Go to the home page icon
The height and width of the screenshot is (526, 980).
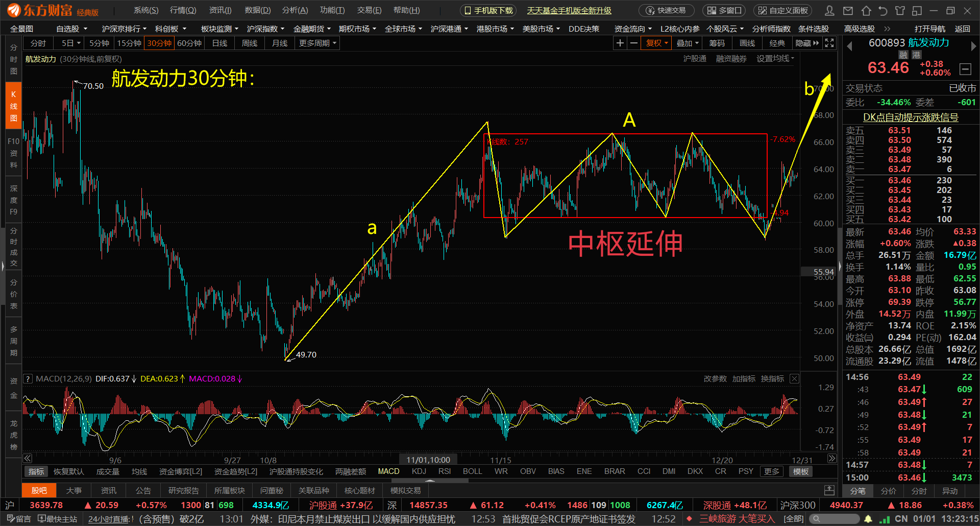point(866,10)
